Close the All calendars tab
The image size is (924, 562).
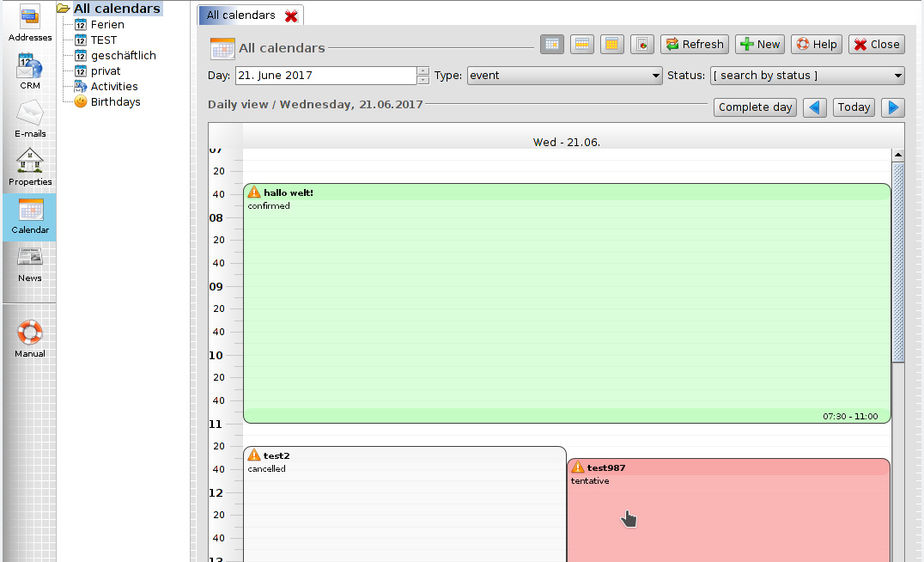pyautogui.click(x=291, y=16)
